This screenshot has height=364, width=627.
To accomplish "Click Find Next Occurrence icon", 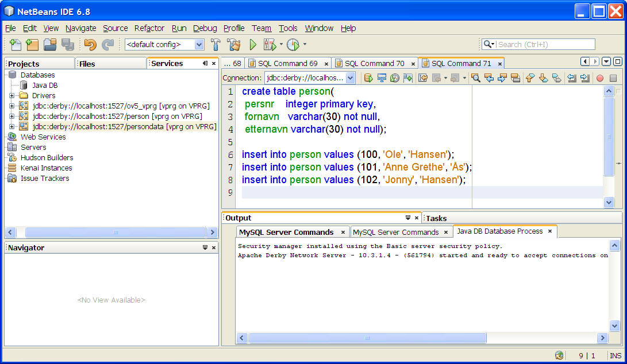I will tap(502, 78).
